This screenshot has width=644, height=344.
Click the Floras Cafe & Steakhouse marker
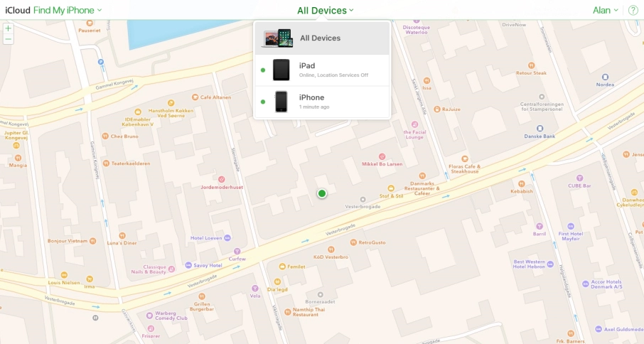[x=464, y=159]
